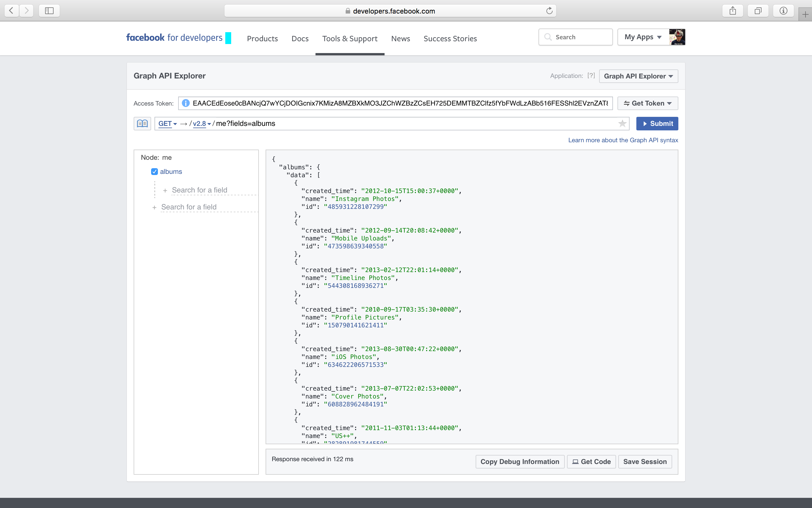Screen dimensions: 812x508
Task: Click the padlock icon in address bar
Action: (348, 11)
